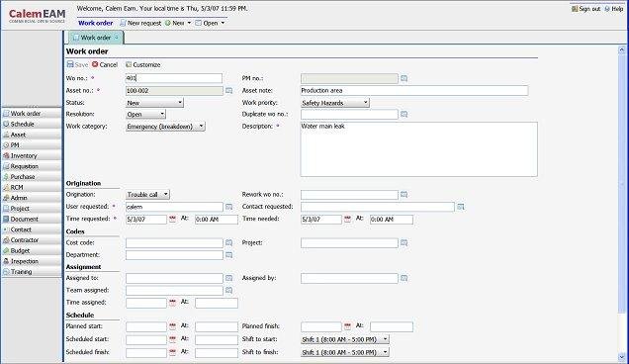Open the Help link
This screenshot has width=629, height=364.
click(x=614, y=9)
